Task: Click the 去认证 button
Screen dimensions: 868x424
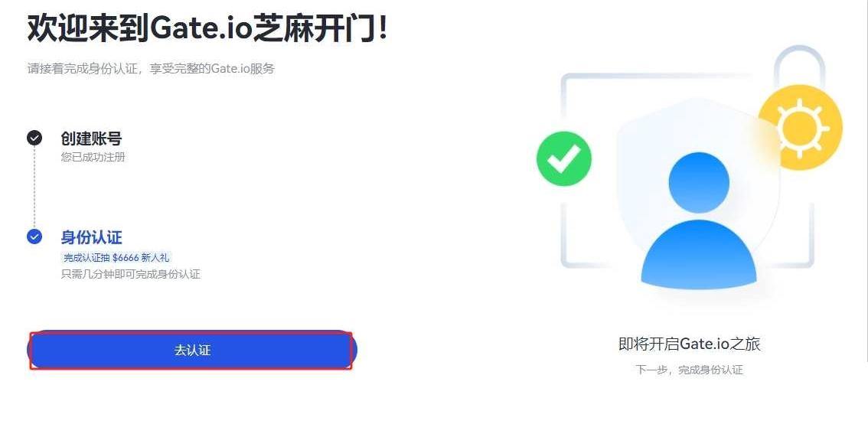Action: pos(192,351)
